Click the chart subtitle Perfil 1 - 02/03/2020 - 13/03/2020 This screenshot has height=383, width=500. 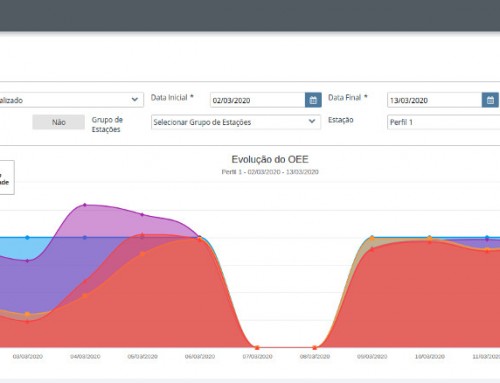tap(270, 172)
